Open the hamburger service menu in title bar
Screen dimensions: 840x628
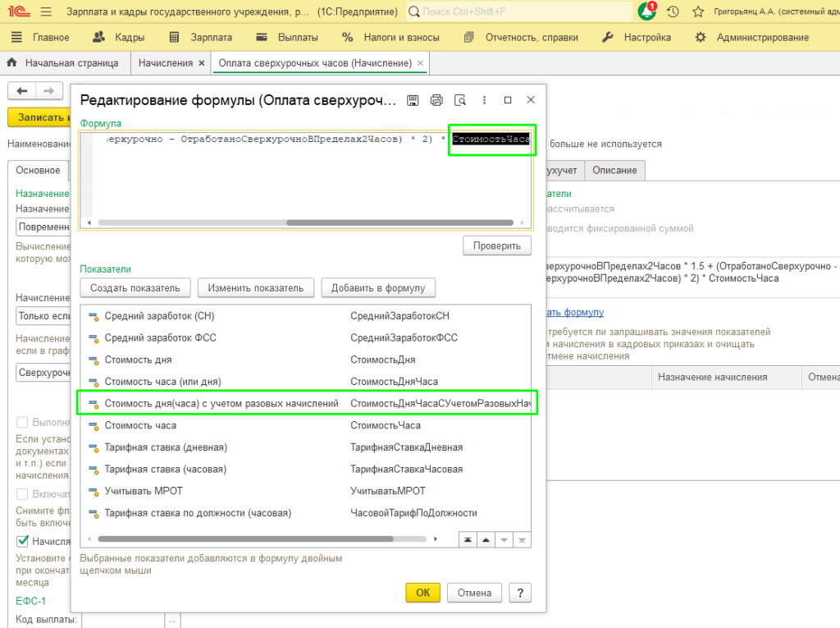46,11
